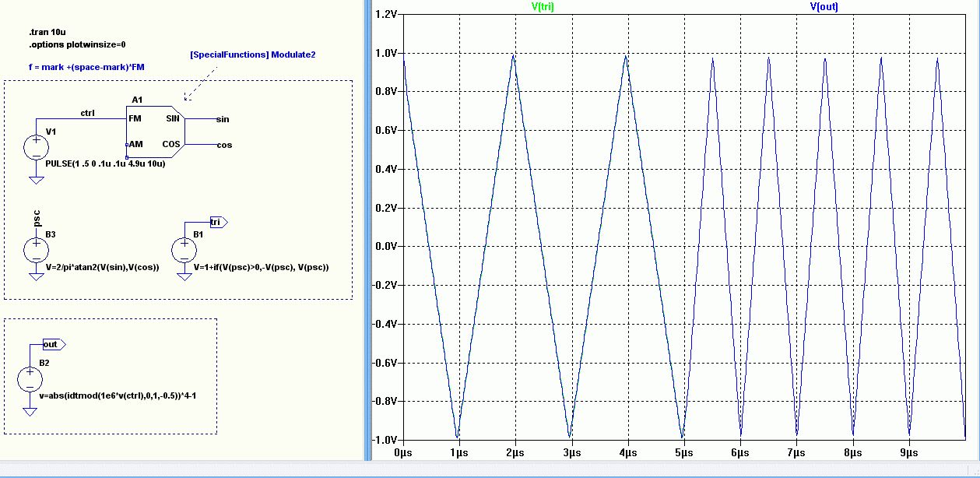This screenshot has width=980, height=478.
Task: Click the B3 behavioral source symbol
Action: point(36,249)
